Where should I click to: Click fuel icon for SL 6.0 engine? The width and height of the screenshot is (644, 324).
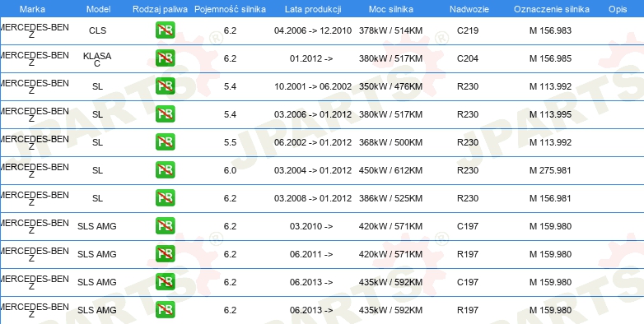[165, 169]
